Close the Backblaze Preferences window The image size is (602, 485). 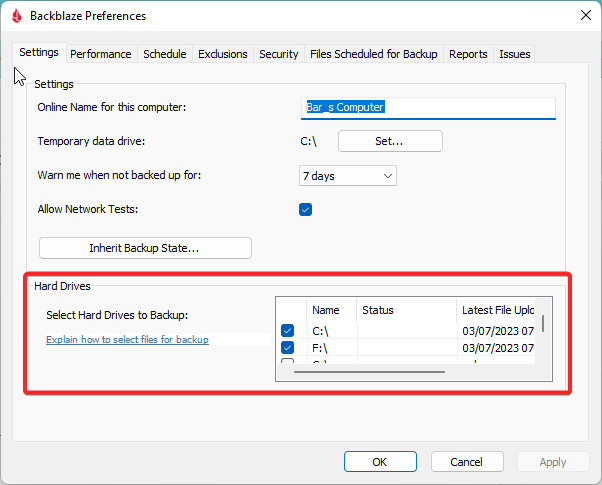click(x=585, y=15)
